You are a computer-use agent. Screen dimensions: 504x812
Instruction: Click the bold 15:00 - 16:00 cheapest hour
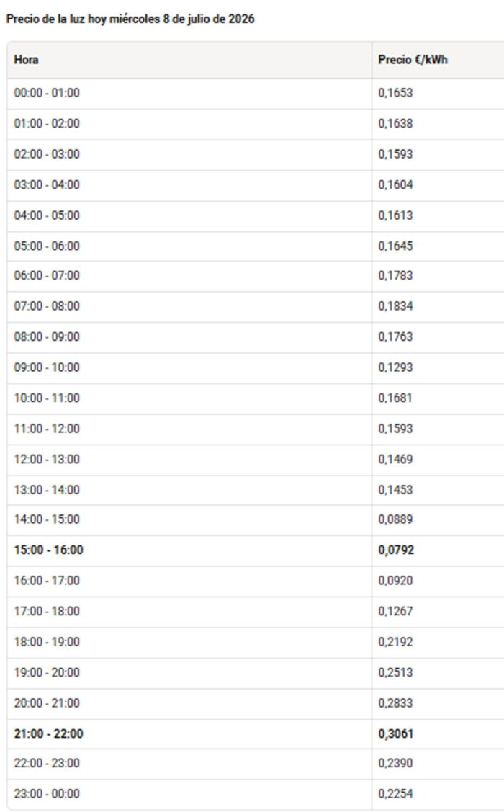click(49, 550)
